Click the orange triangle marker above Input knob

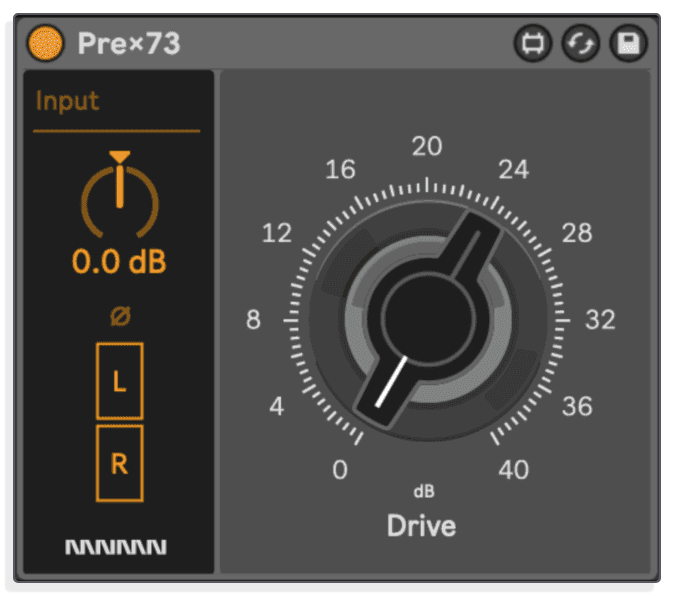pyautogui.click(x=119, y=156)
